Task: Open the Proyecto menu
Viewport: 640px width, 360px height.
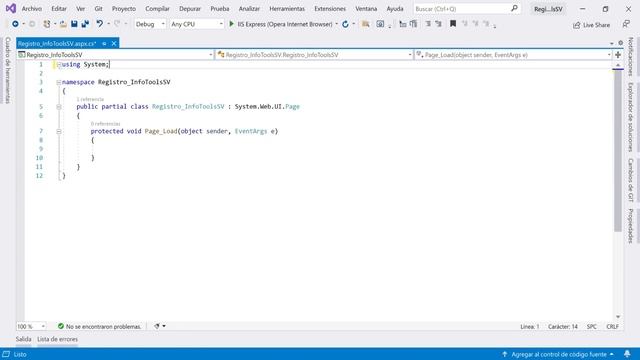Action: point(124,9)
